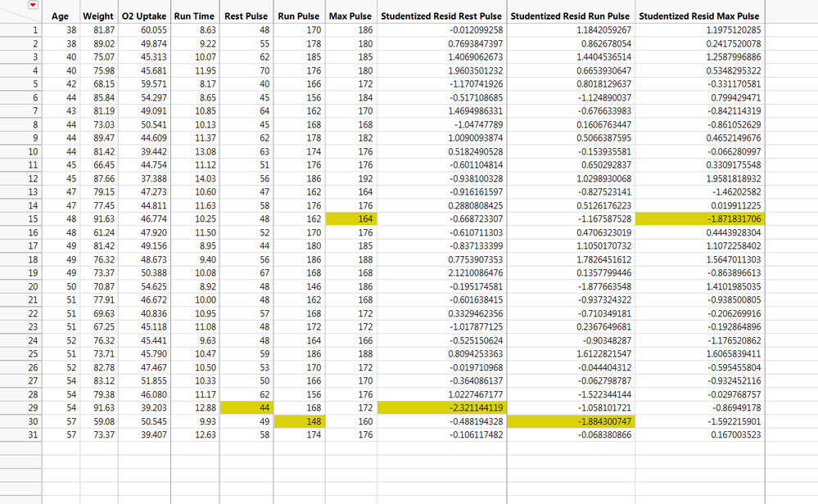
Task: Select row number 31
Action: pyautogui.click(x=20, y=434)
